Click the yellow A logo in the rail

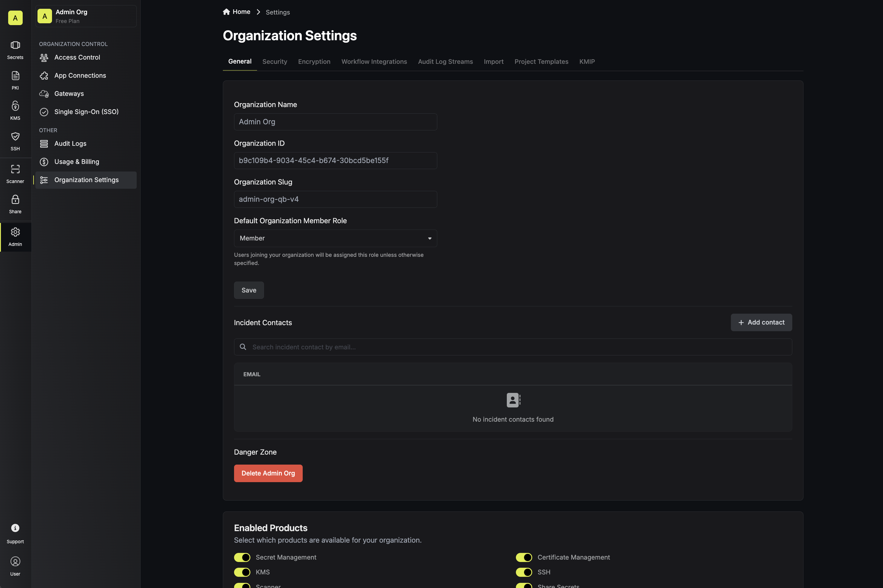[x=15, y=18]
